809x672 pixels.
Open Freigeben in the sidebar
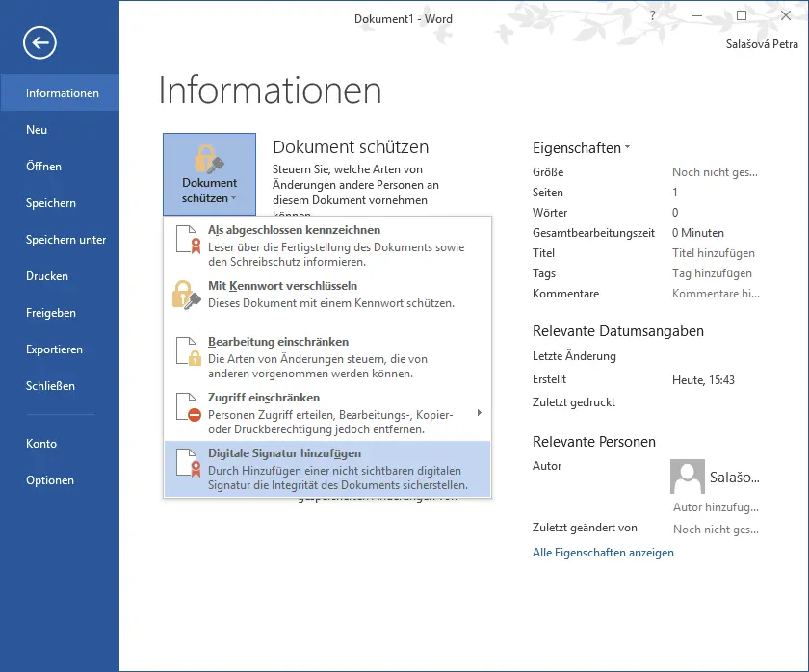point(60,313)
